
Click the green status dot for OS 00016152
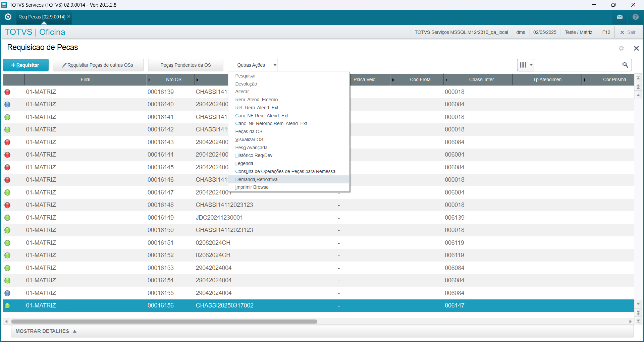click(x=7, y=255)
